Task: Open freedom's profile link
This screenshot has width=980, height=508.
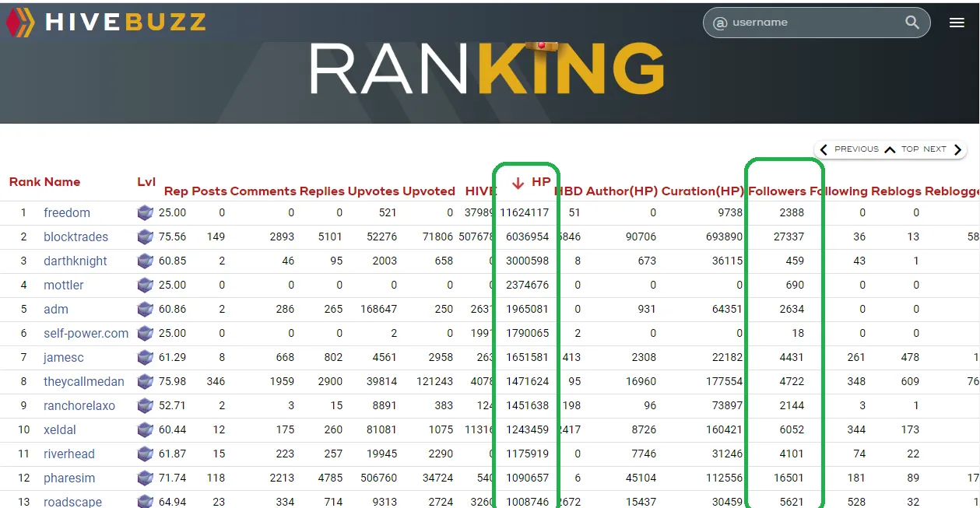Action: [67, 212]
